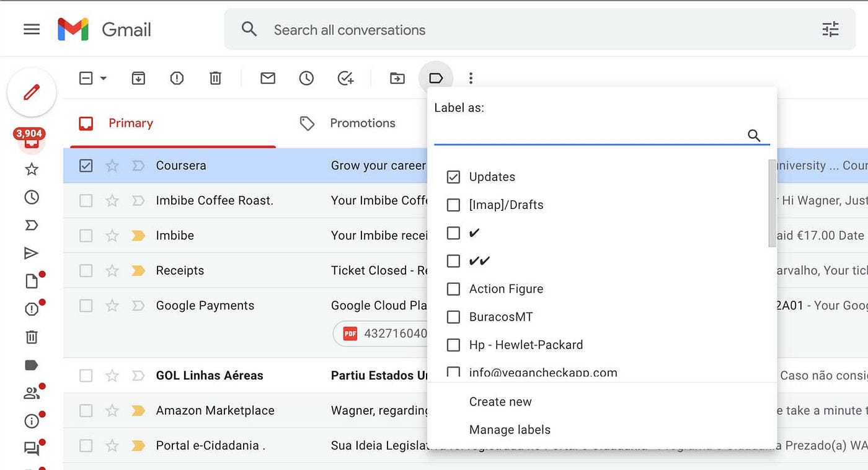Image resolution: width=868 pixels, height=470 pixels.
Task: Open Important in the sidebar
Action: (x=32, y=225)
